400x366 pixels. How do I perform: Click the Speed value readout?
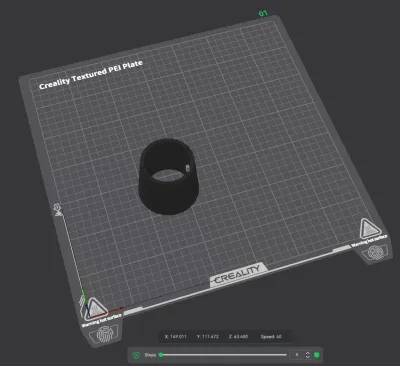click(x=271, y=337)
